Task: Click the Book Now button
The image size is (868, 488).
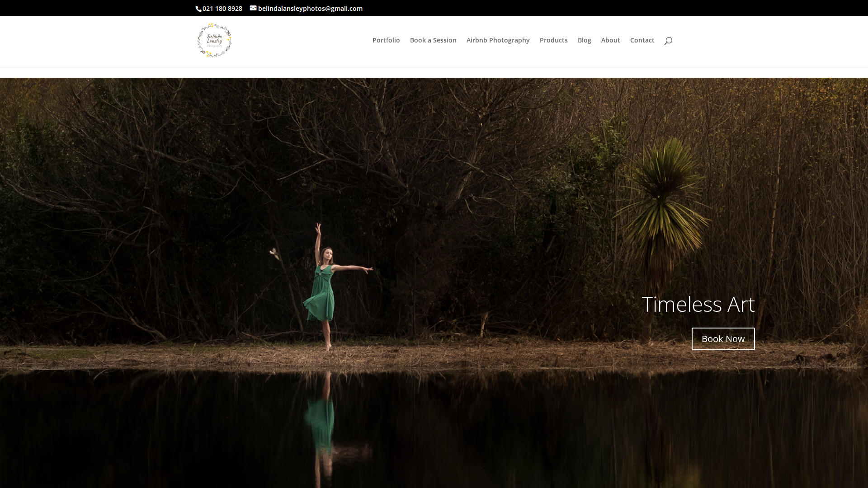Action: point(722,338)
